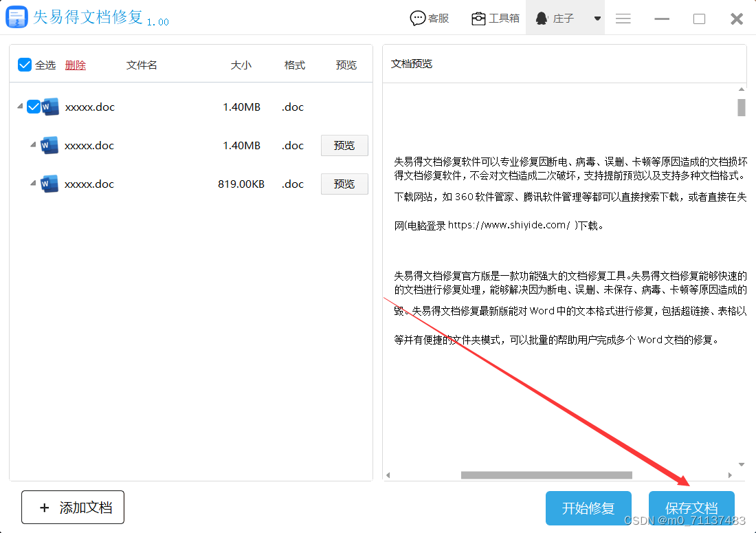This screenshot has width=756, height=533.
Task: Expand the 庄子 account dropdown arrow
Action: pos(597,19)
